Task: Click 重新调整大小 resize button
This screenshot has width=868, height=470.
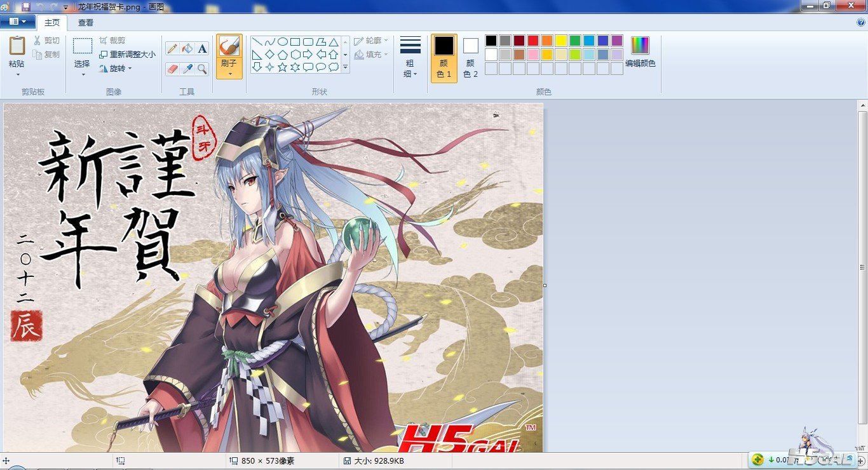Action: pos(127,55)
